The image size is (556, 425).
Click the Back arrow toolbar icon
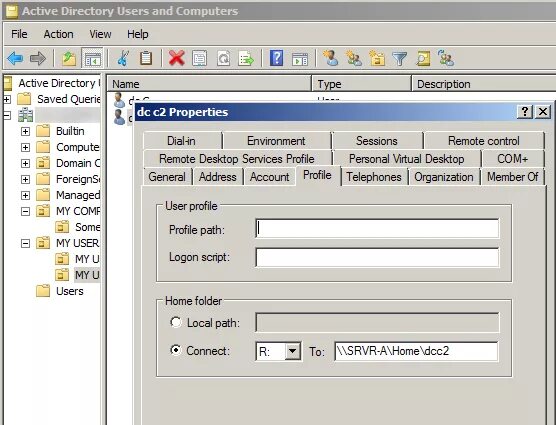tap(15, 58)
